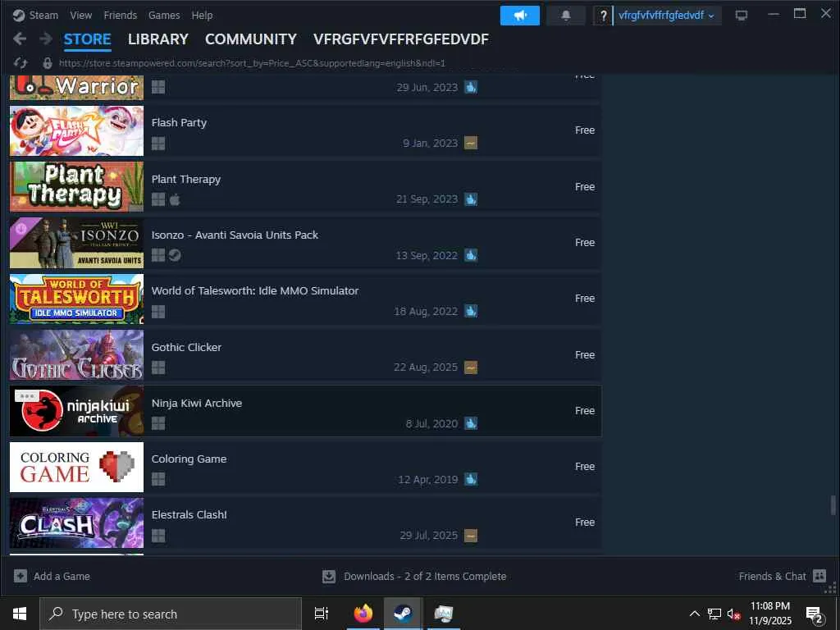The image size is (840, 630).
Task: Click the taskbar volume speaker icon
Action: pos(733,614)
